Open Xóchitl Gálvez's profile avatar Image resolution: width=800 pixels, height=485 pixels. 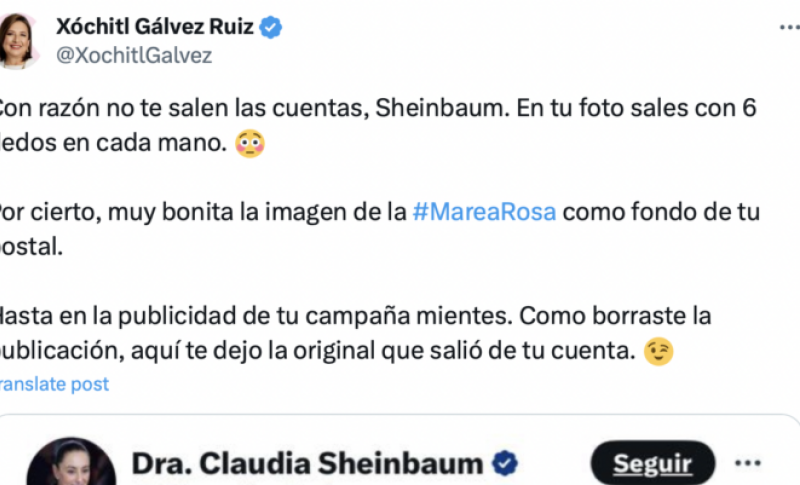click(18, 41)
